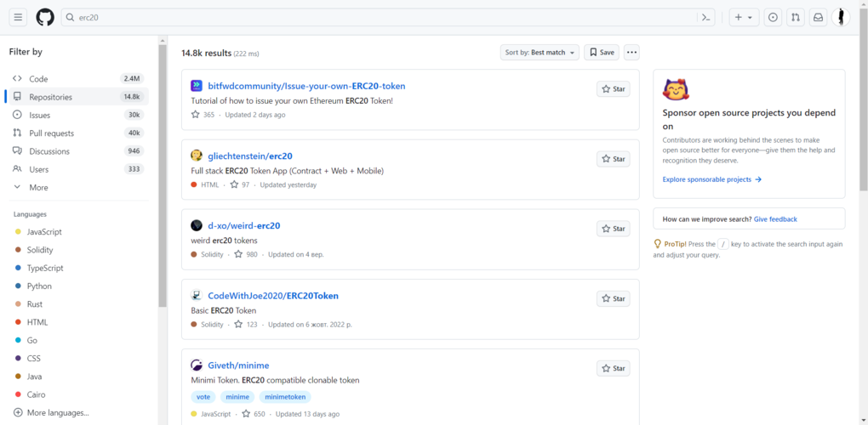Viewport: 868px width, 425px height.
Task: Star the d-xo/weird-erc20 repository
Action: (x=614, y=229)
